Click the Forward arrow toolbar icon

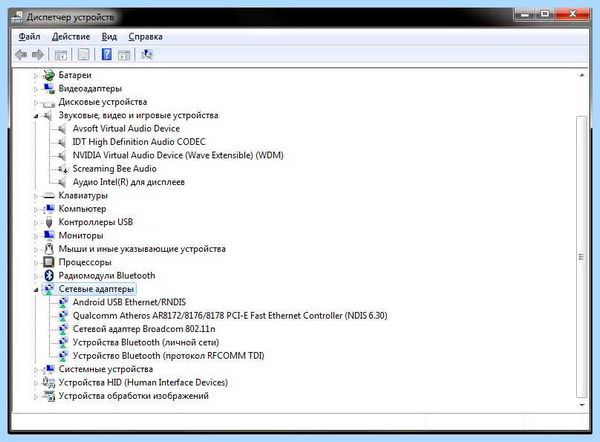pos(38,55)
